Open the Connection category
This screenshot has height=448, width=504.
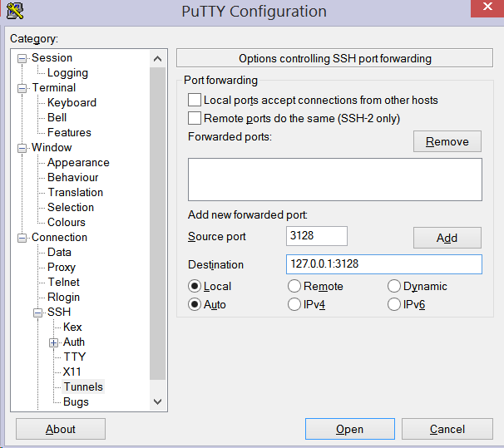[59, 238]
